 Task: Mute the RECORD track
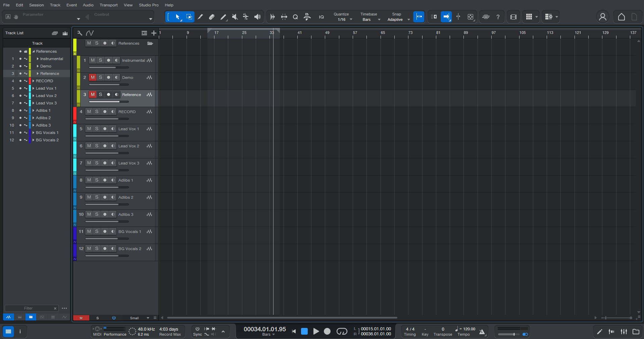click(x=89, y=112)
